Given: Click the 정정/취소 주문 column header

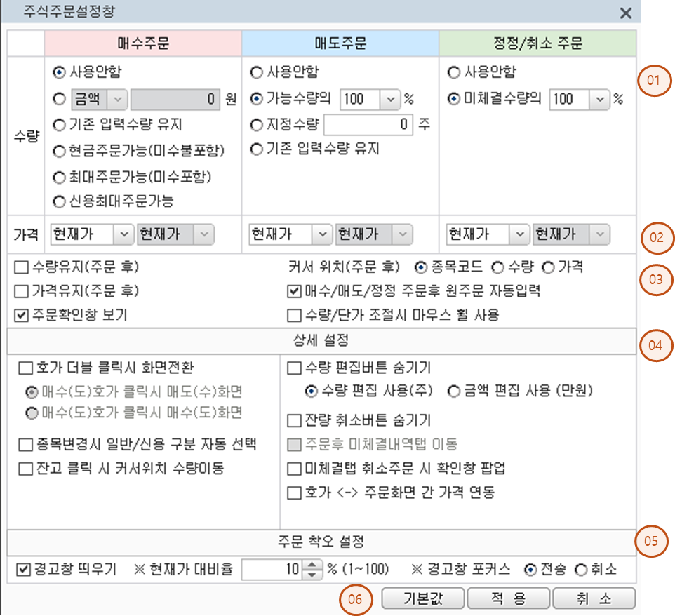Looking at the screenshot, I should click(537, 43).
